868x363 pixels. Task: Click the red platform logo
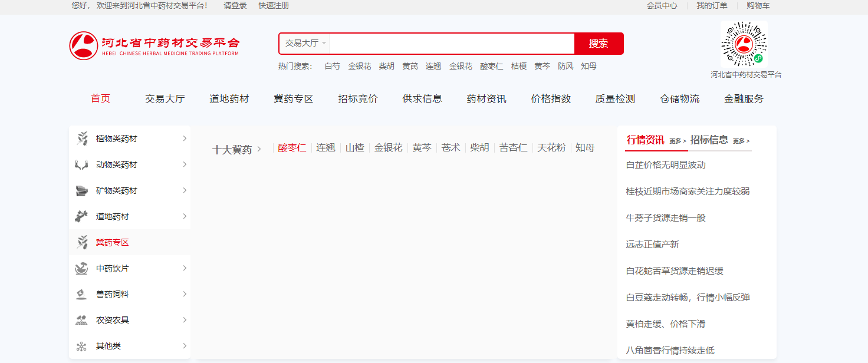click(83, 45)
